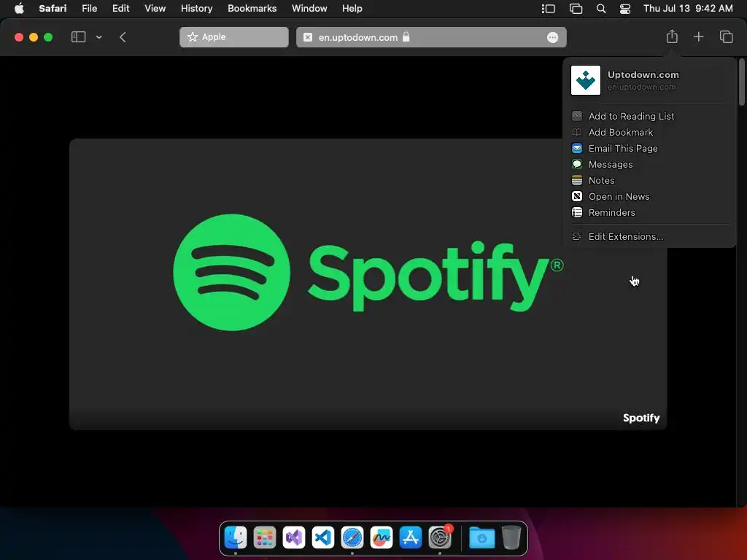Open Downloads folder in the Dock
This screenshot has height=560, width=747.
point(481,538)
